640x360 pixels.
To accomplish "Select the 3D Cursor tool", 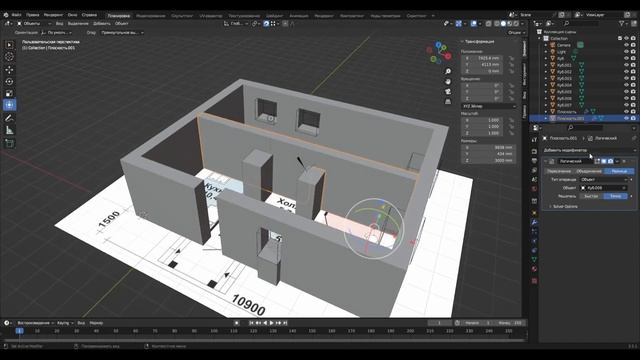I will click(9, 57).
